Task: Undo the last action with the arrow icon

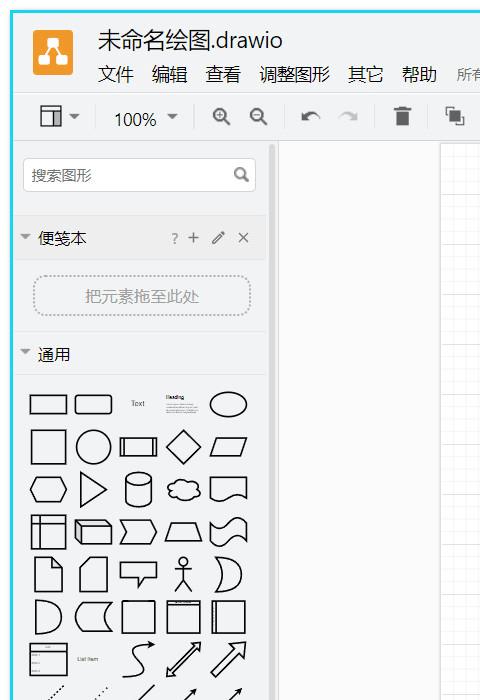Action: tap(311, 117)
